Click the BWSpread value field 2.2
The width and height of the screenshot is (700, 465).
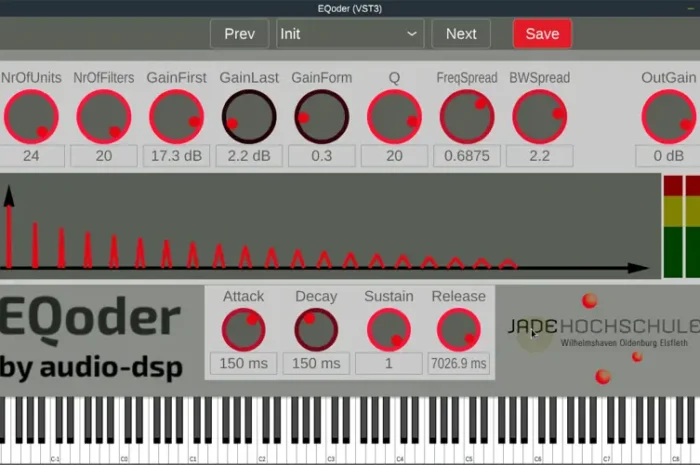[539, 156]
